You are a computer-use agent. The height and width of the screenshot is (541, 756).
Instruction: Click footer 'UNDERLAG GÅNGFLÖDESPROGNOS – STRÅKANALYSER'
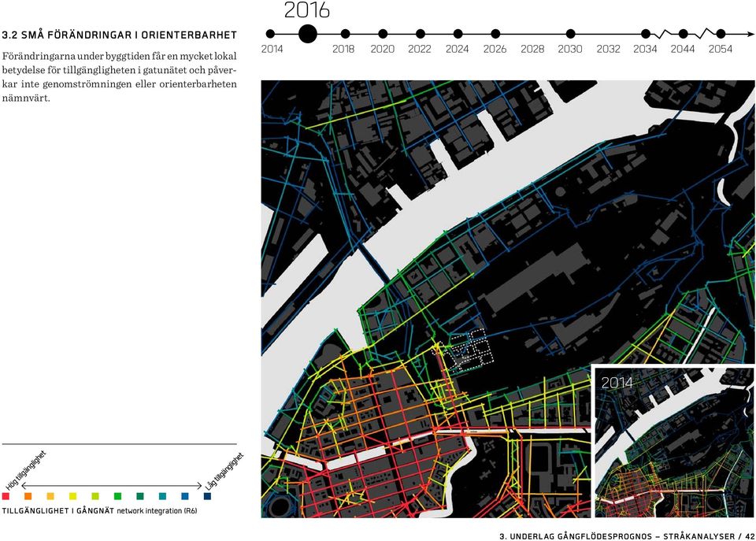(x=622, y=536)
